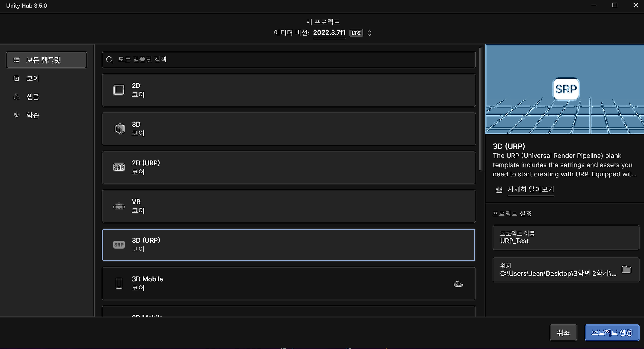Open the 학습 category in sidebar
Screen dimensions: 644x349
click(x=46, y=115)
